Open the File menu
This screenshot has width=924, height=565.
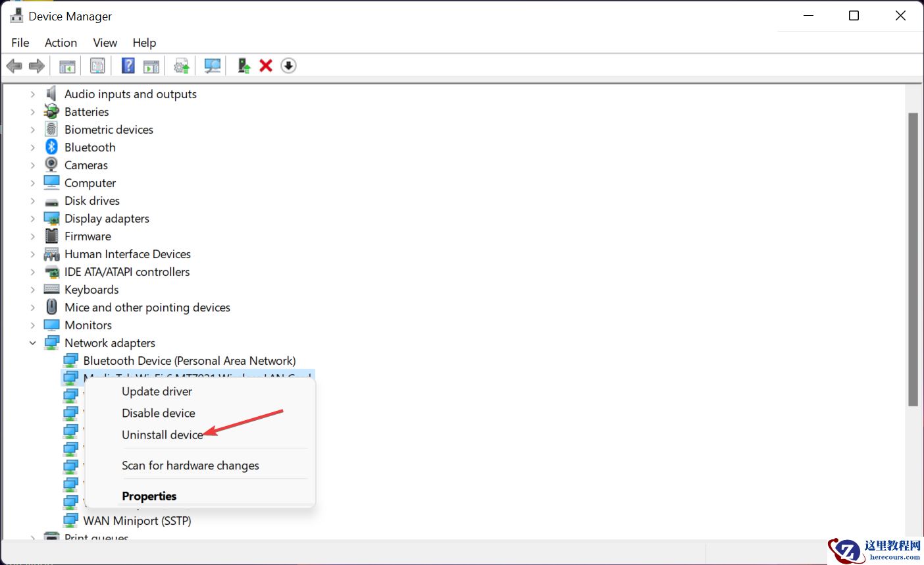(20, 43)
